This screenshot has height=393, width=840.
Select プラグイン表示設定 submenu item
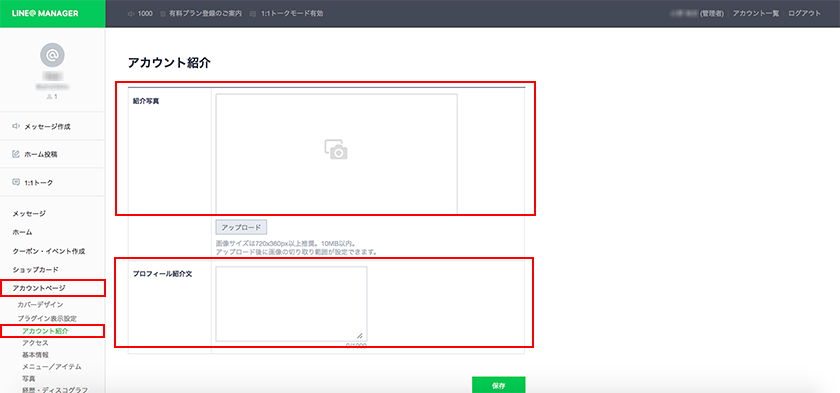(47, 319)
